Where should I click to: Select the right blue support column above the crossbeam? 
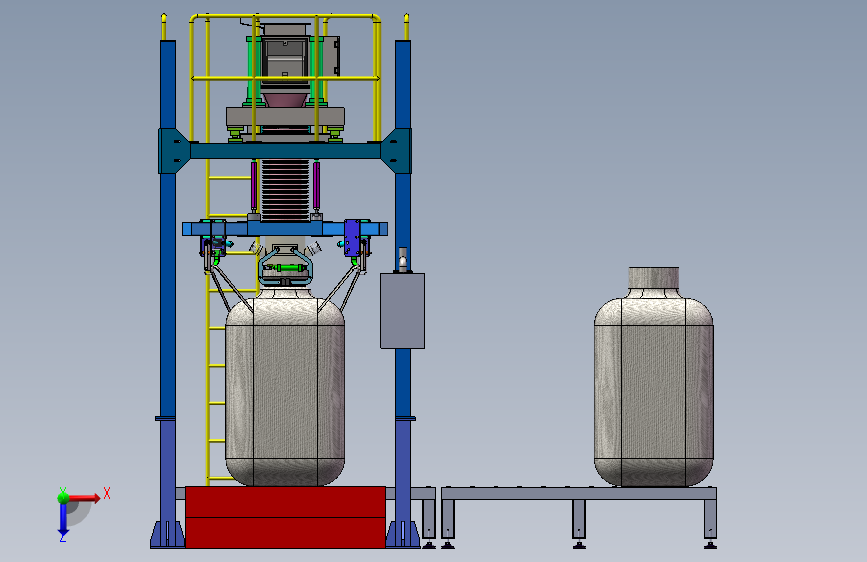(403, 84)
